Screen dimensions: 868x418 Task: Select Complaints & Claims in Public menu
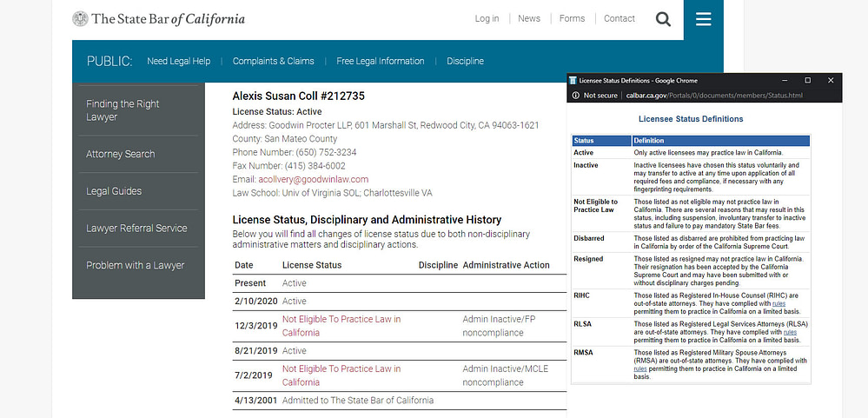click(x=273, y=61)
